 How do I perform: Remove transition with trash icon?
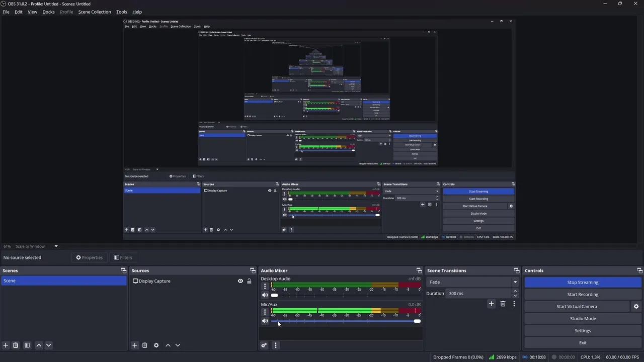coord(503,304)
